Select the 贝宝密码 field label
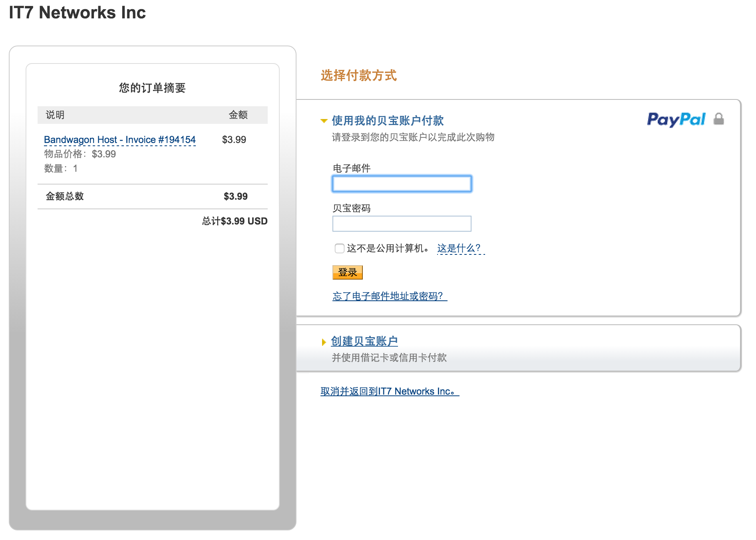The image size is (756, 540). click(352, 208)
